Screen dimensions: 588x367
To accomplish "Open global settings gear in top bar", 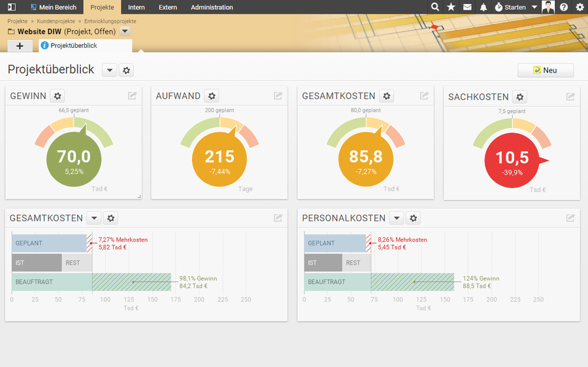I will (x=580, y=7).
